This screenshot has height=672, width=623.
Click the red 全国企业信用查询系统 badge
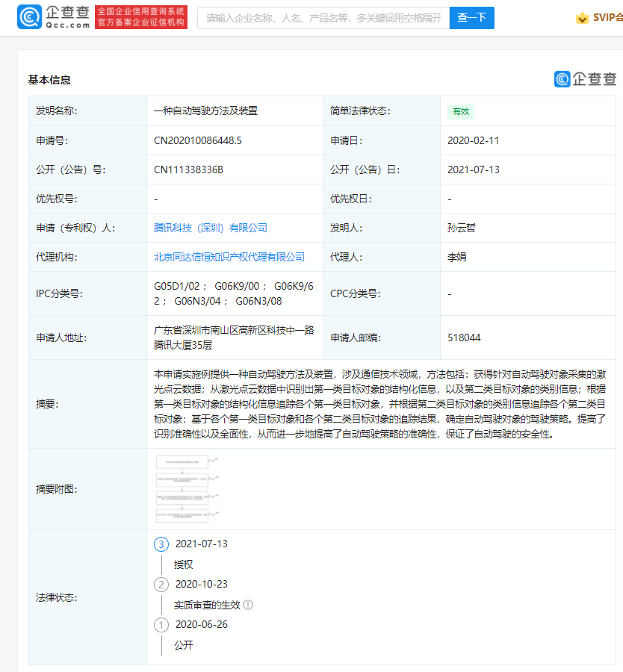click(141, 17)
